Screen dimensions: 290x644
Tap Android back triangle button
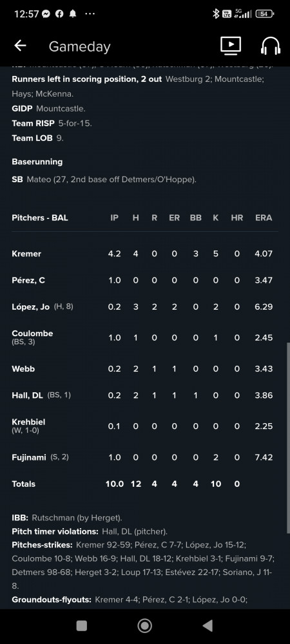(208, 625)
